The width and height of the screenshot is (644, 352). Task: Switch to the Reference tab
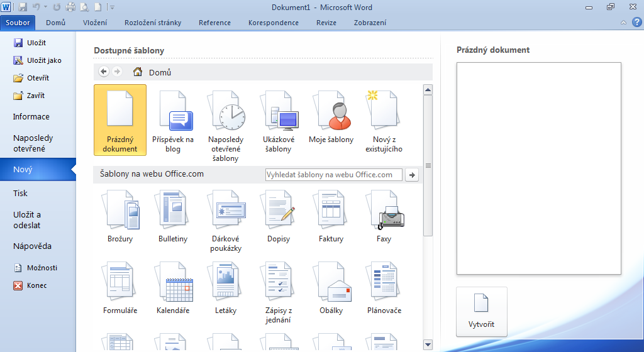coord(215,23)
